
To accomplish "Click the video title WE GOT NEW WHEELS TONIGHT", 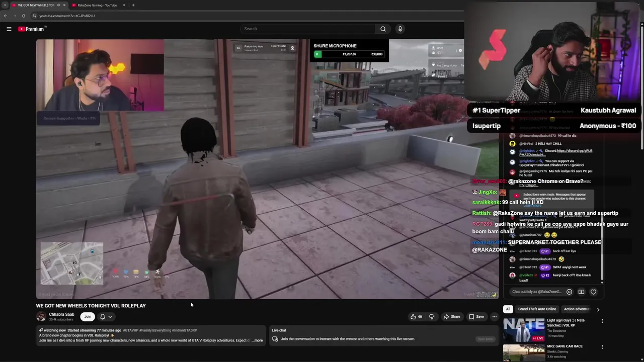I will click(x=91, y=306).
